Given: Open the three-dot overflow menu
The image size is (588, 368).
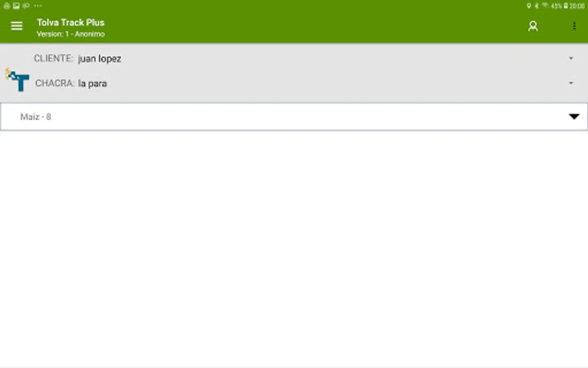Looking at the screenshot, I should (x=574, y=26).
